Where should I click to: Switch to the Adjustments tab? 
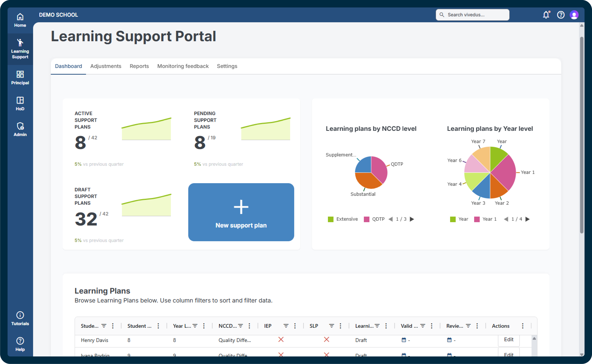tap(106, 66)
